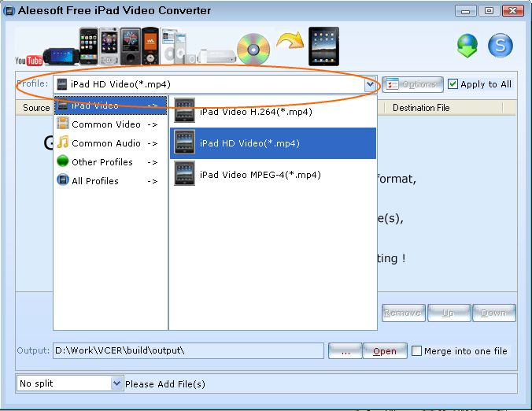This screenshot has height=411, width=532.
Task: Open the Common Video category
Action: pos(111,124)
